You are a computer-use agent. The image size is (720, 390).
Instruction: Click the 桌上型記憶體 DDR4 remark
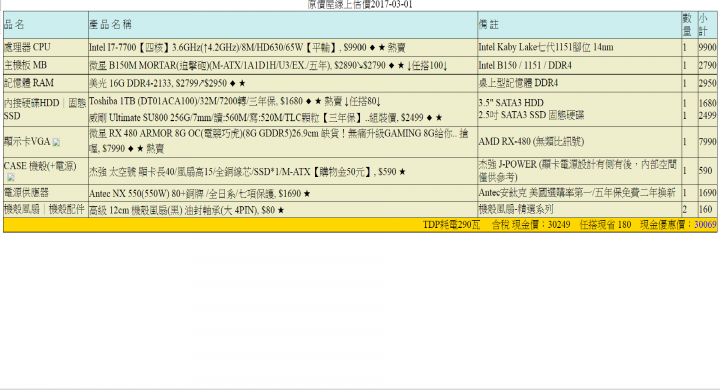(x=518, y=83)
